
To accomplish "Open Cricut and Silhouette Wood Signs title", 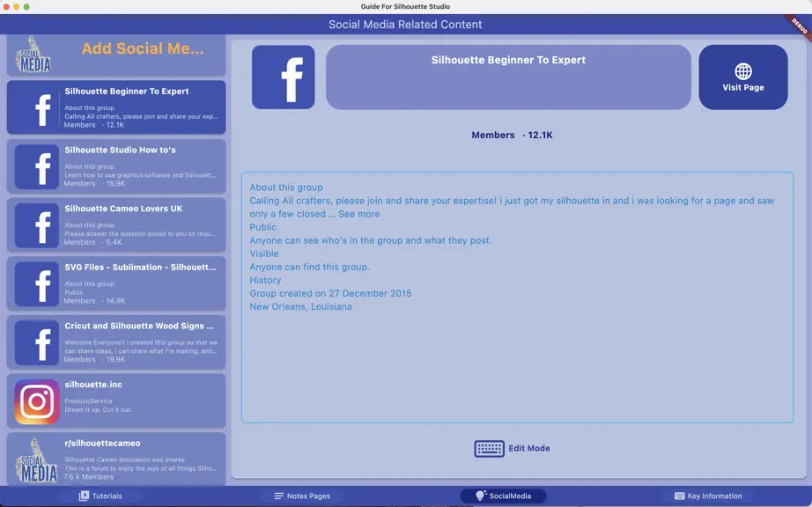I will 139,326.
